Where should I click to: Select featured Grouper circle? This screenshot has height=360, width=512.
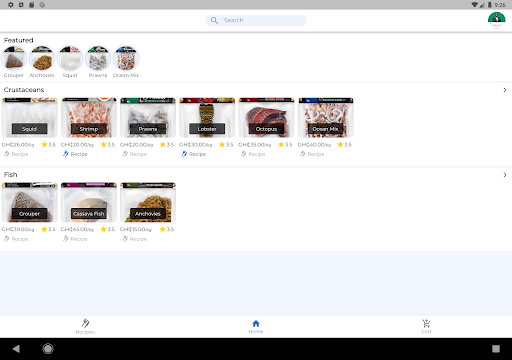(14, 59)
